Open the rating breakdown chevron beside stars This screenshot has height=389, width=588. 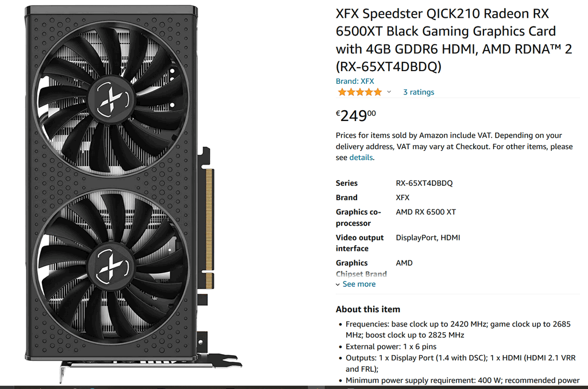(x=389, y=92)
